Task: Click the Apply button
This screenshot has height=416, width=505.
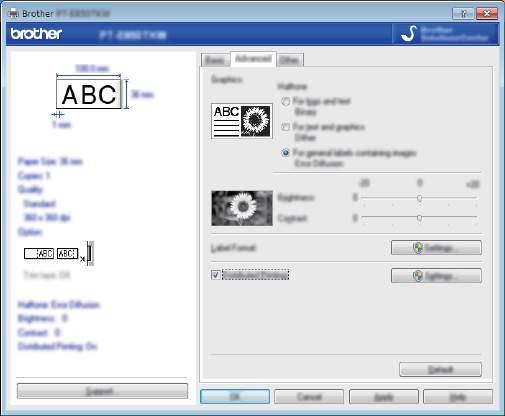Action: [x=384, y=397]
